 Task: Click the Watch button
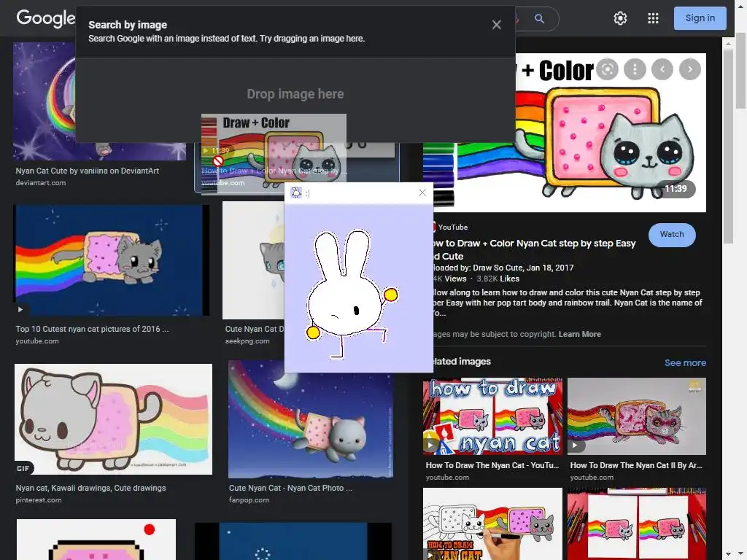coord(672,235)
